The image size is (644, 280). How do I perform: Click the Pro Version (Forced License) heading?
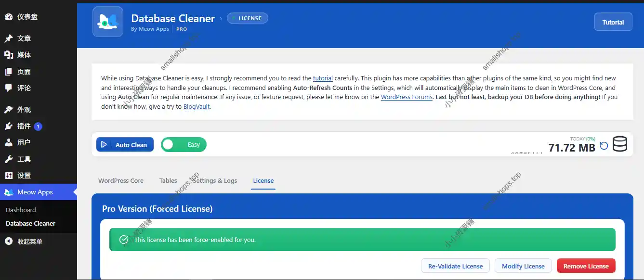click(157, 209)
